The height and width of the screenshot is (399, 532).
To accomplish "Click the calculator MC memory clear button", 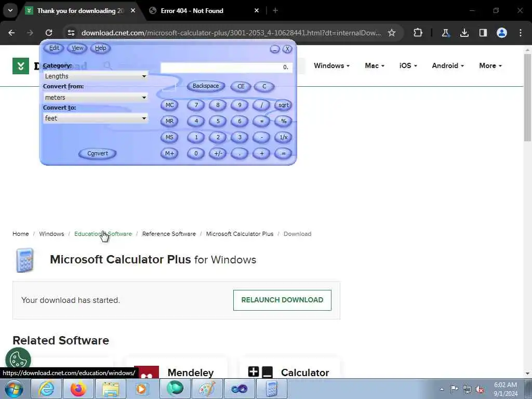I will 169,105.
